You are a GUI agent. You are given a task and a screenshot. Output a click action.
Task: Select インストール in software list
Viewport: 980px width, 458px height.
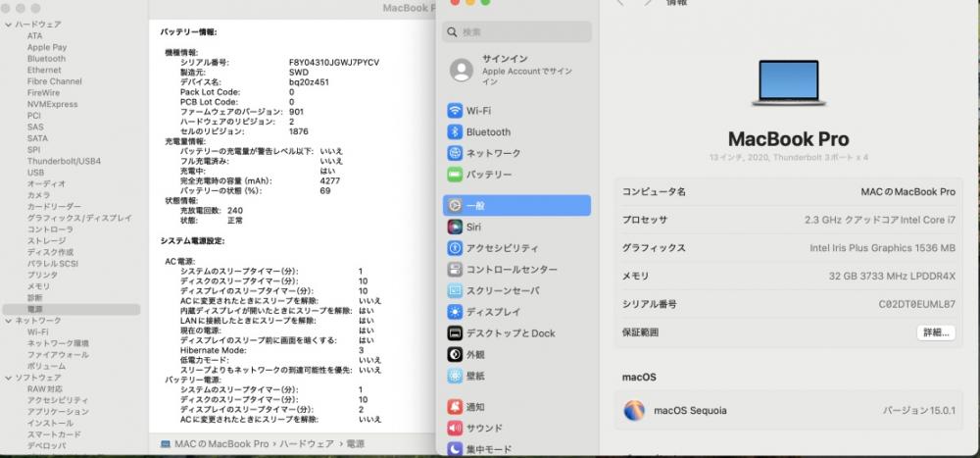pos(50,423)
